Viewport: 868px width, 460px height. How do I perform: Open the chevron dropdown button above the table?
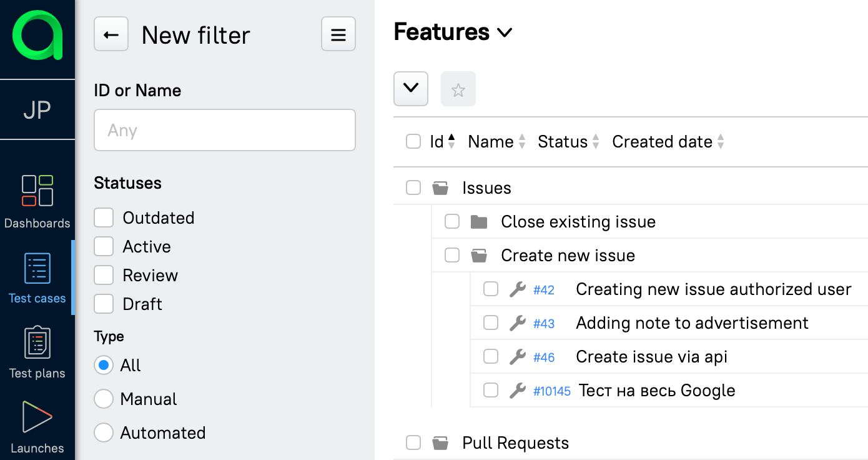click(x=411, y=89)
